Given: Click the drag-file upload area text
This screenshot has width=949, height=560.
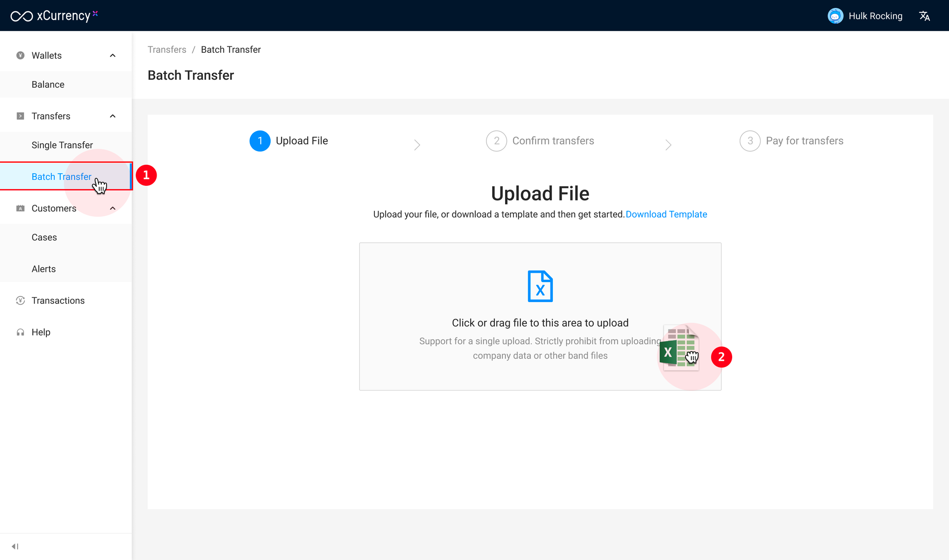Looking at the screenshot, I should [540, 323].
